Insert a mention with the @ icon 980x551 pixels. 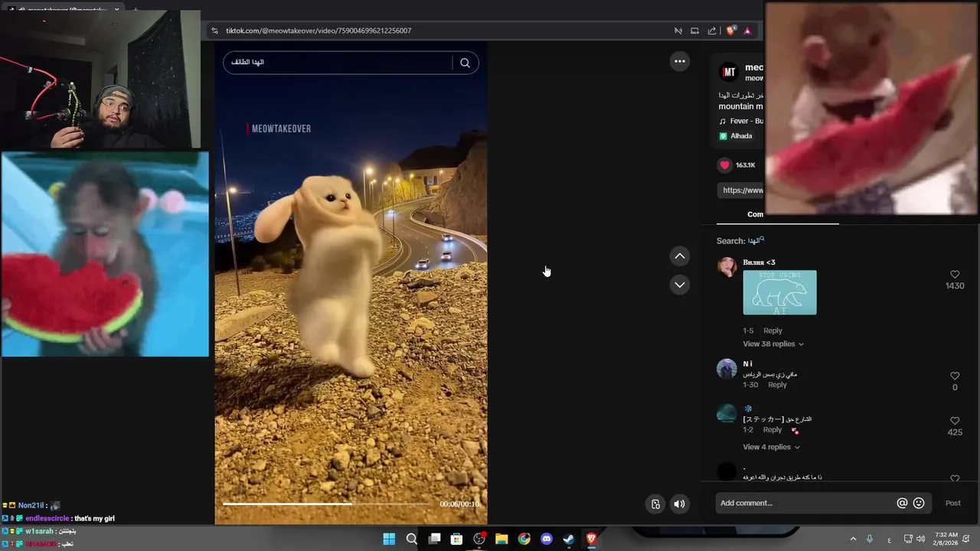(x=902, y=503)
